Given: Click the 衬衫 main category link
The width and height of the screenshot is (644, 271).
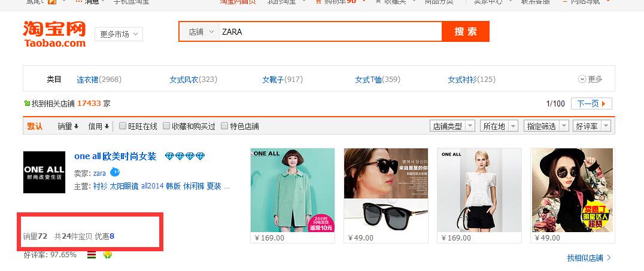Looking at the screenshot, I should pos(100,187).
